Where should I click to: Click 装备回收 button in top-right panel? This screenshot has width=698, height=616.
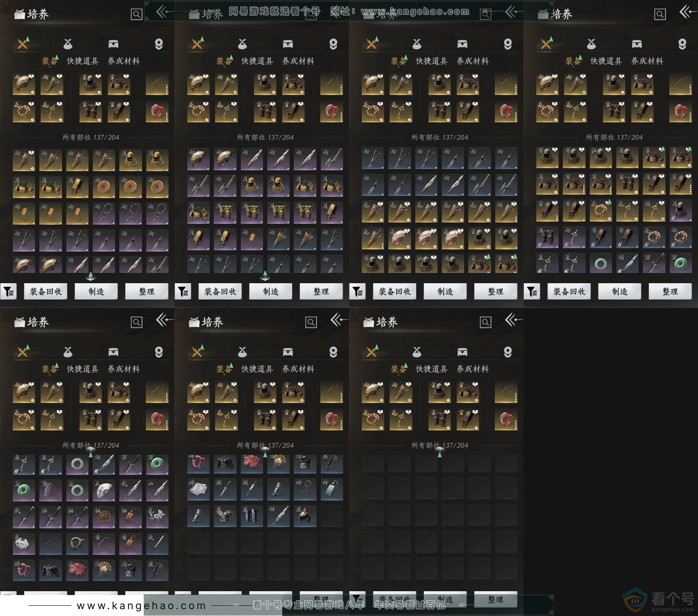[569, 291]
